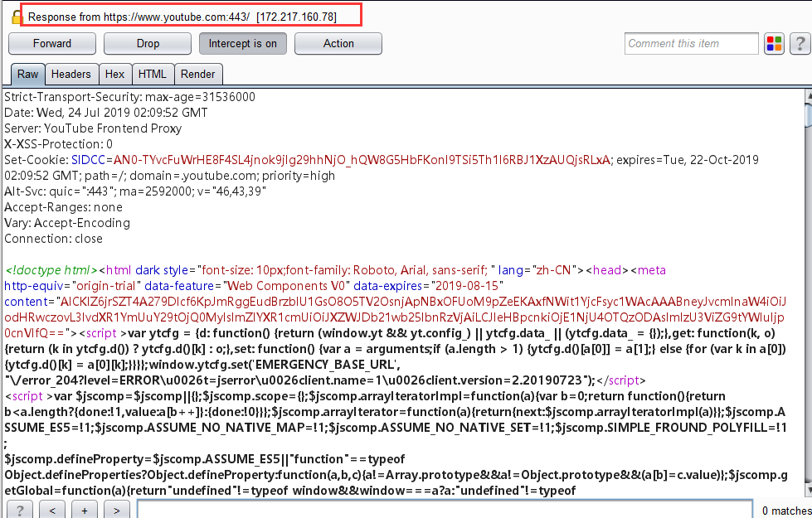Click the Connection: close line
812x518 pixels.
tap(53, 239)
